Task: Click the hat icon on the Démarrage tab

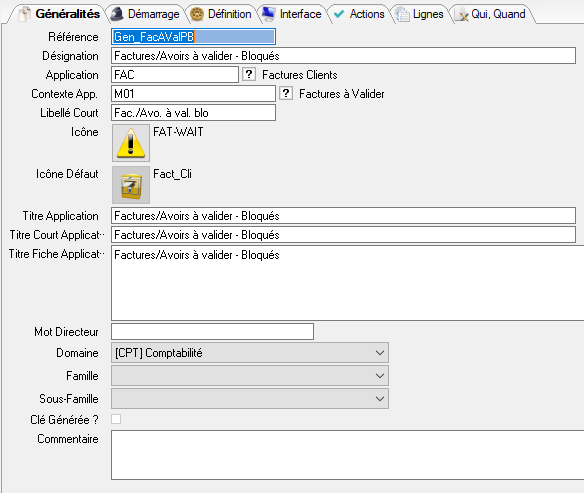Action: pos(118,14)
